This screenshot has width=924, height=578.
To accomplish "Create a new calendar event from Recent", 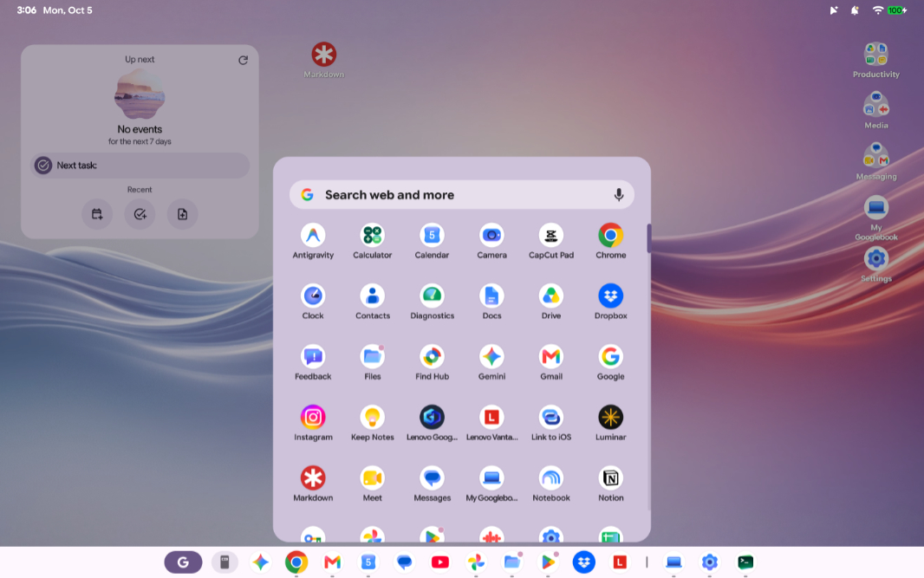I will (x=97, y=214).
